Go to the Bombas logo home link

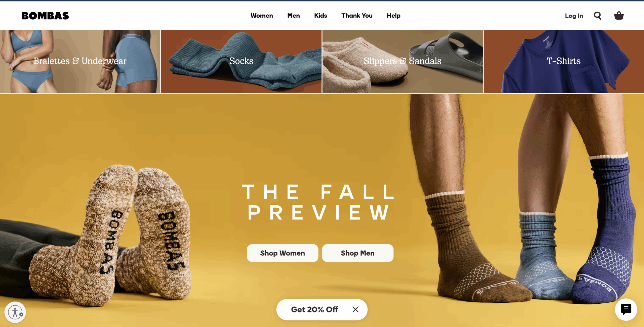[x=45, y=16]
